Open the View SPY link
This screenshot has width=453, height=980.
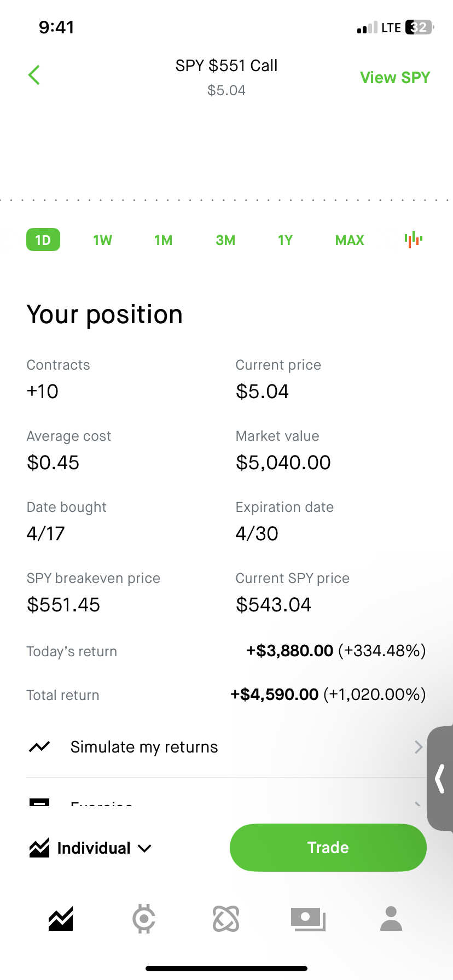[395, 78]
